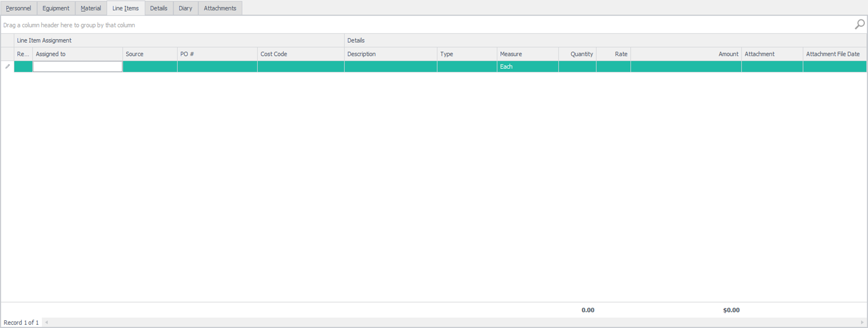Click the Source cell in the row
The width and height of the screenshot is (868, 328).
[x=150, y=66]
